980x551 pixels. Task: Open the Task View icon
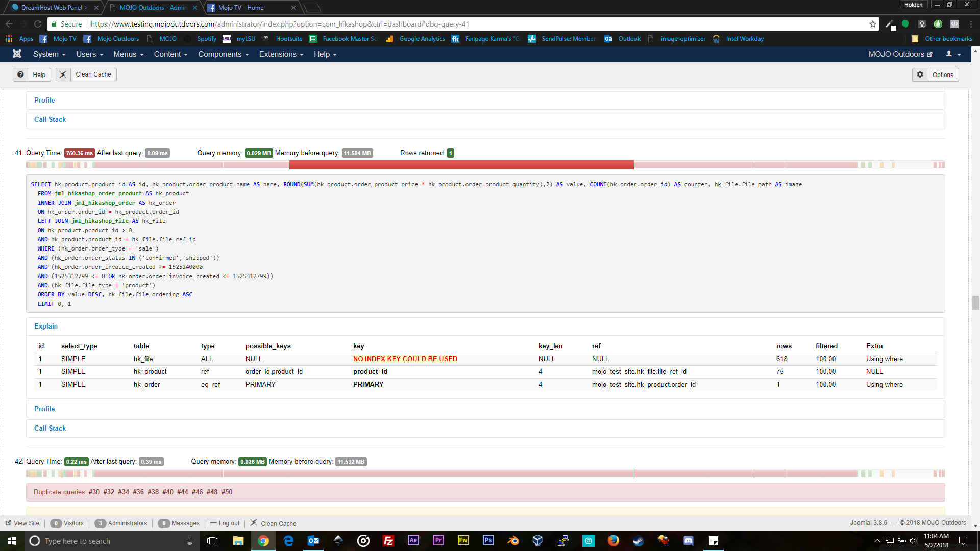pos(212,541)
